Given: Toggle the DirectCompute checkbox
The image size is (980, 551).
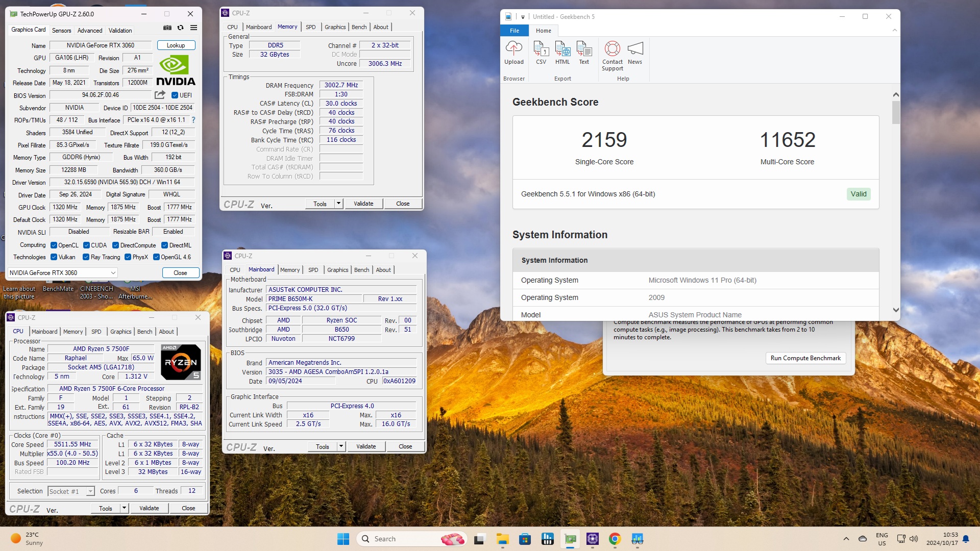Looking at the screenshot, I should point(115,245).
